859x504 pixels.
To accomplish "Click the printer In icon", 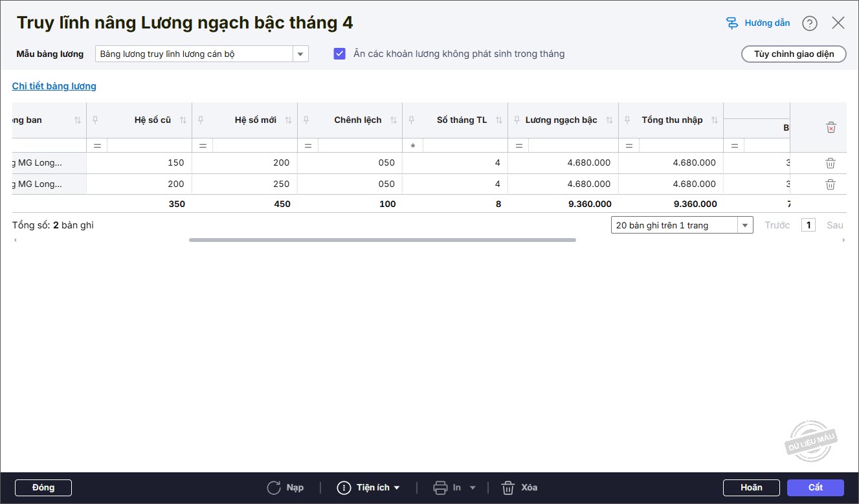I will tap(441, 488).
